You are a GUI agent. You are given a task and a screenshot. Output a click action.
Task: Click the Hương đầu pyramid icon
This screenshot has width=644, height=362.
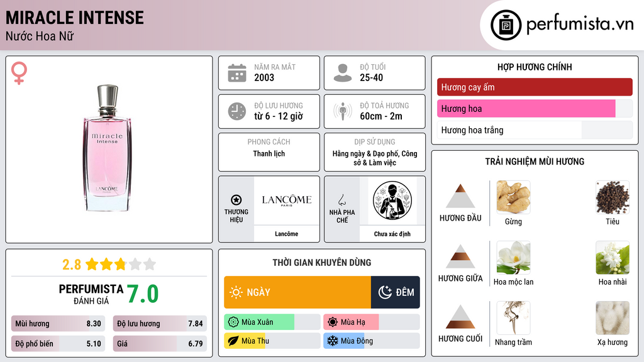click(x=460, y=196)
